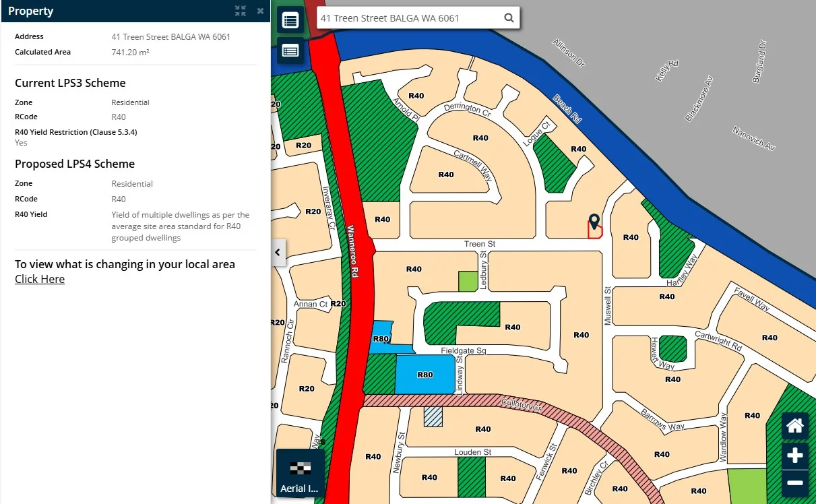The height and width of the screenshot is (504, 816).
Task: Click the large R80 blue zone label
Action: (x=425, y=375)
